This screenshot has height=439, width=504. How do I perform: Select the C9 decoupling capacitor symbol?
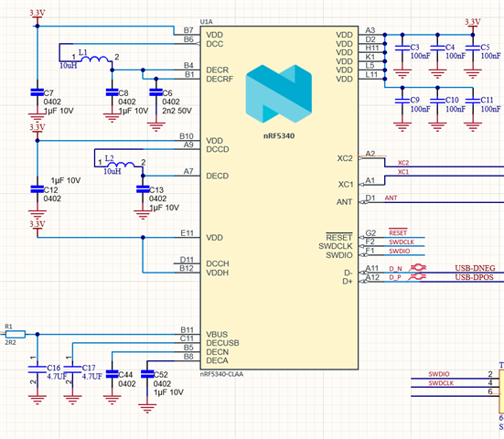[402, 101]
